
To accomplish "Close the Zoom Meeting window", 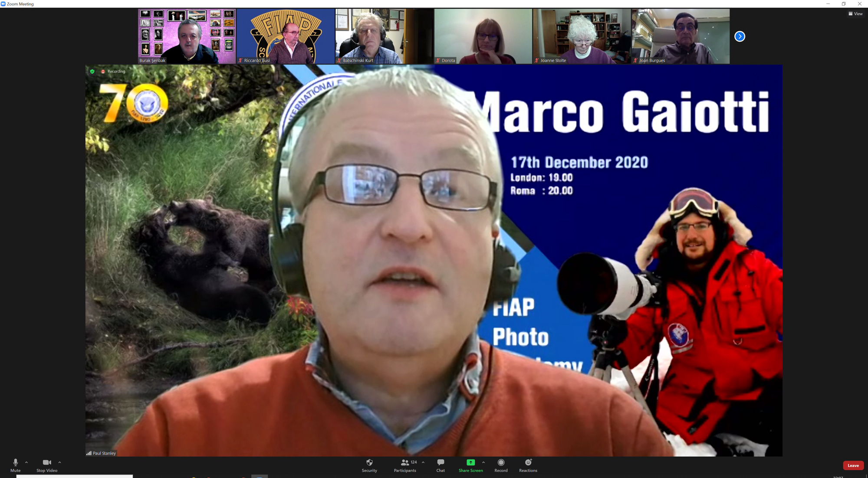I will [859, 4].
